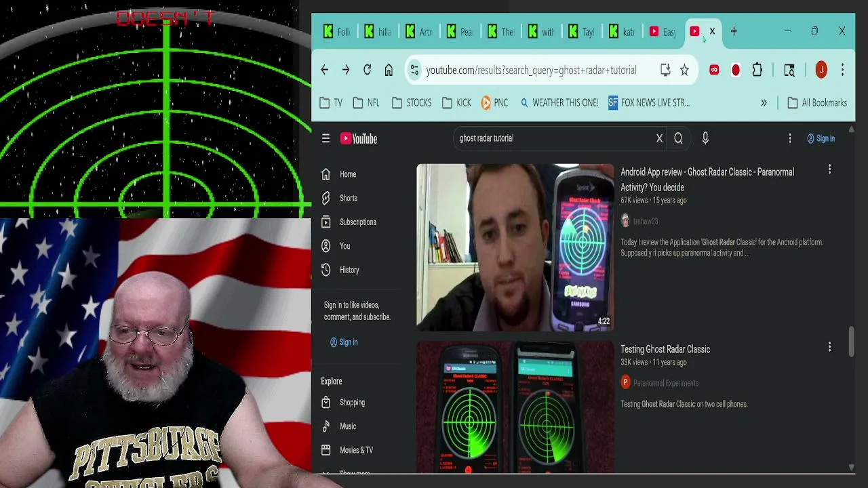Open the Chrome profile avatar J
The height and width of the screenshot is (488, 868).
coord(821,70)
